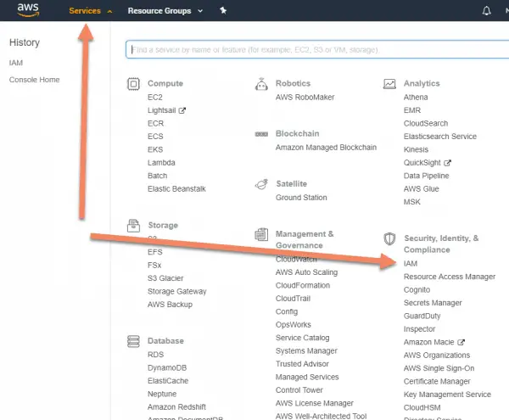
Task: Open Elasticsearch Service
Action: click(x=439, y=137)
